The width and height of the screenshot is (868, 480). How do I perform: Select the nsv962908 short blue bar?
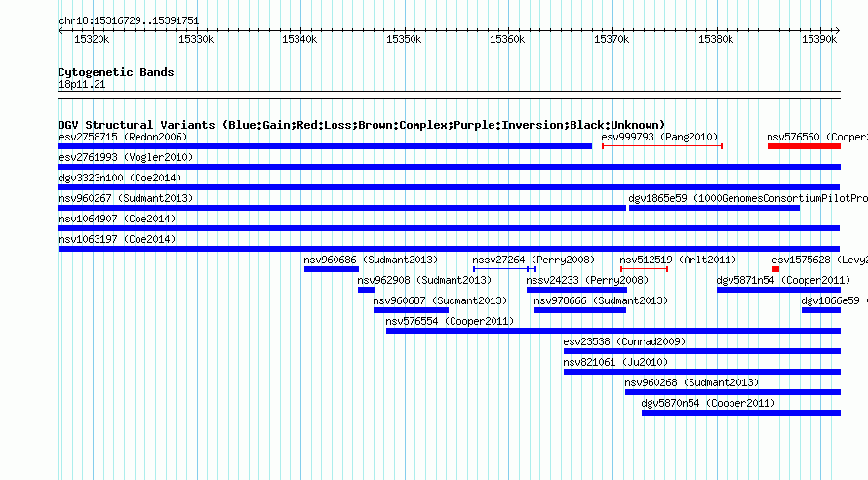click(366, 290)
